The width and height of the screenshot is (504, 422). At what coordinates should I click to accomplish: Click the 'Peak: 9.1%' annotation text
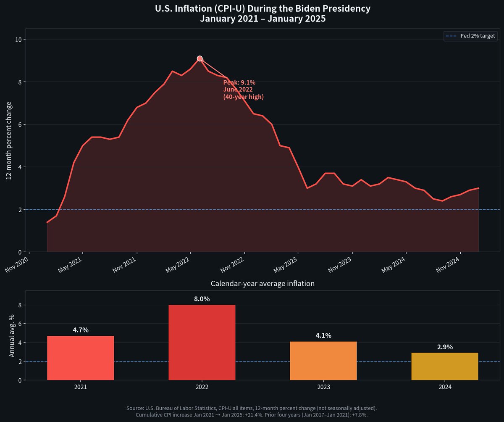[x=239, y=82]
